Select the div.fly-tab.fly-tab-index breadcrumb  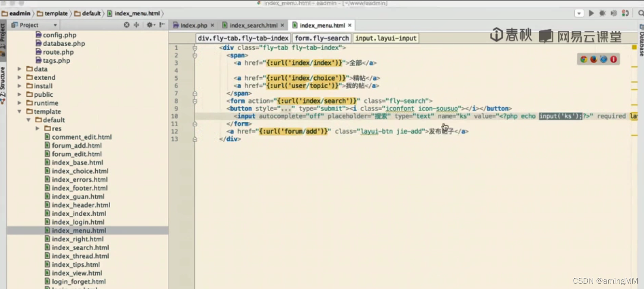coord(243,38)
